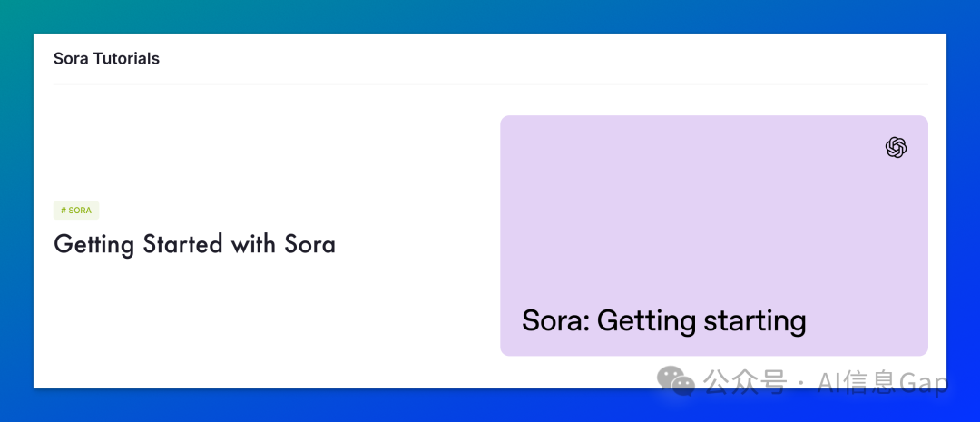Select the green # SORA tag

tap(76, 211)
